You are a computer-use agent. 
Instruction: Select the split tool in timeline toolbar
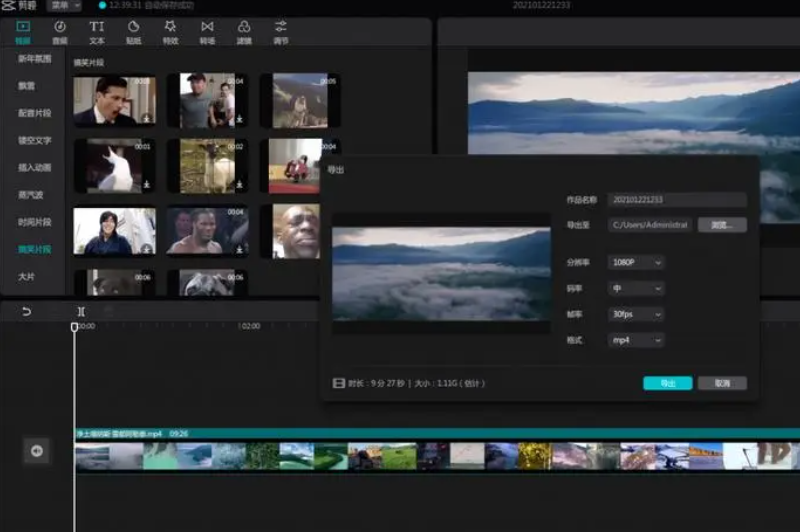[81, 311]
